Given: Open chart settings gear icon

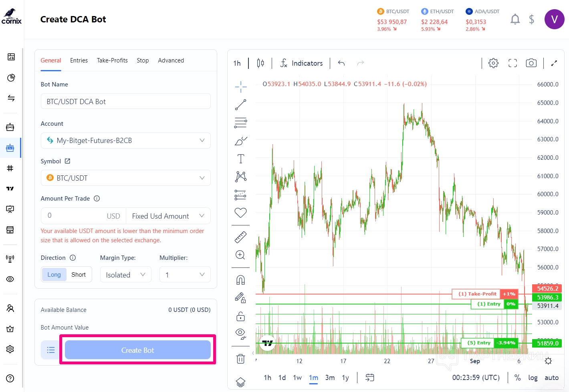Looking at the screenshot, I should tap(493, 63).
